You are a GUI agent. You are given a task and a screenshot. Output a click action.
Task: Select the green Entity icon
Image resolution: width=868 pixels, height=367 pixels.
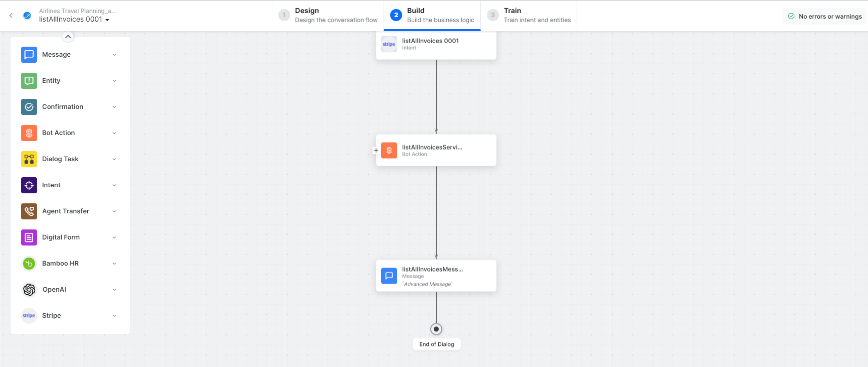click(x=29, y=81)
